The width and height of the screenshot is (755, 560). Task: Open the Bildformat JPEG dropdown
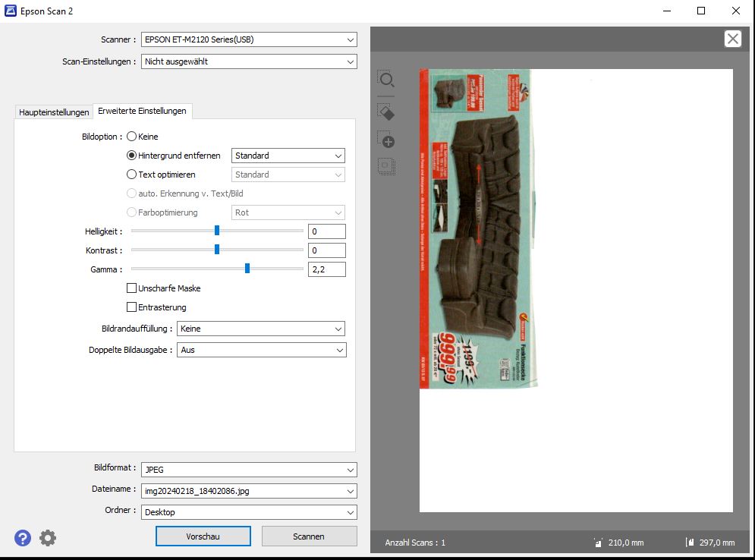pyautogui.click(x=249, y=470)
